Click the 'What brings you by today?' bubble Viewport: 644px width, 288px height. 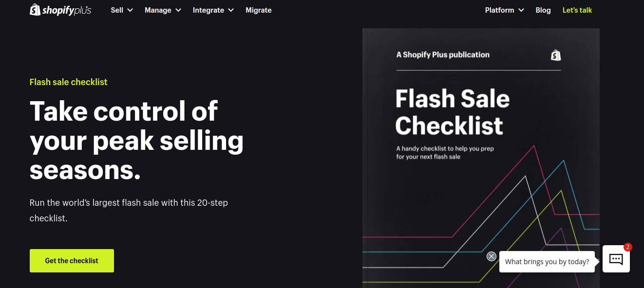click(x=547, y=262)
